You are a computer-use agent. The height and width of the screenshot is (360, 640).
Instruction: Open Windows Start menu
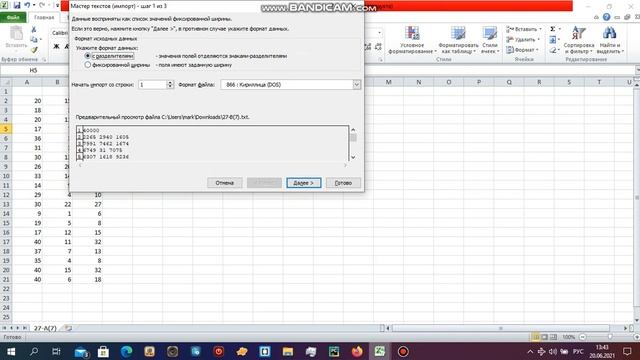pyautogui.click(x=11, y=351)
